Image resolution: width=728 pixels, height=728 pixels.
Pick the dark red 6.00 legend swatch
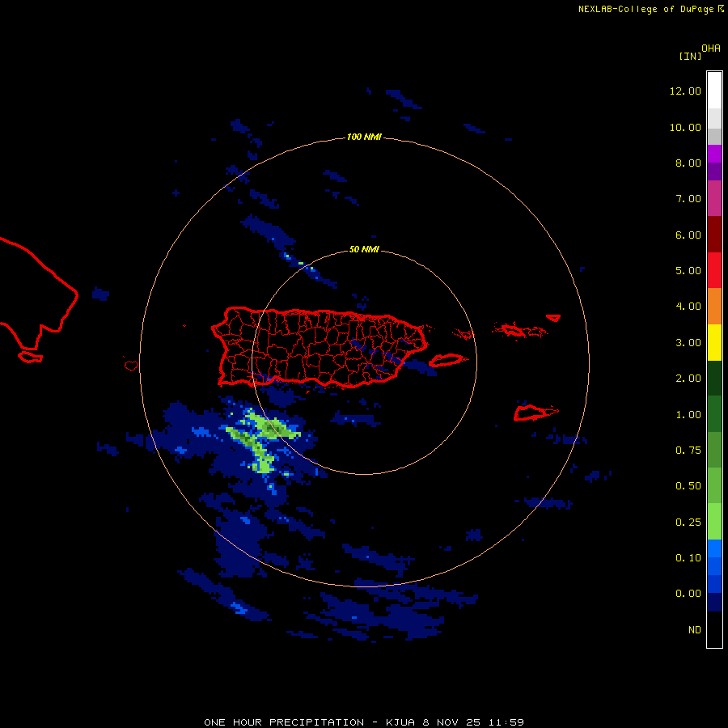coord(714,235)
